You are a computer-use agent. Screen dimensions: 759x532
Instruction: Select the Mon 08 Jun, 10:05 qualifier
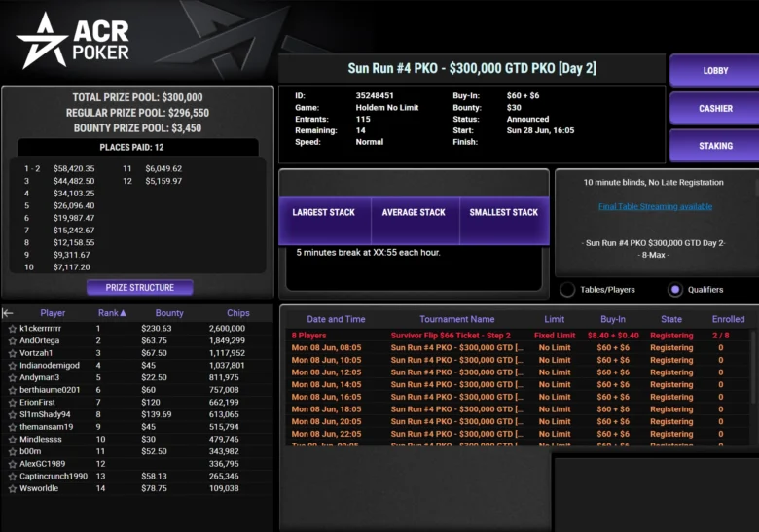point(518,360)
